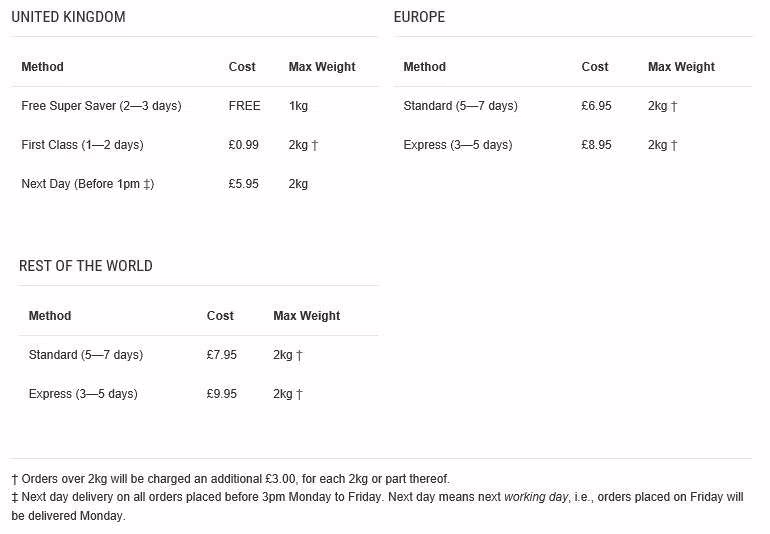Click the EUROPE section heading
This screenshot has height=534, width=770.
419,18
